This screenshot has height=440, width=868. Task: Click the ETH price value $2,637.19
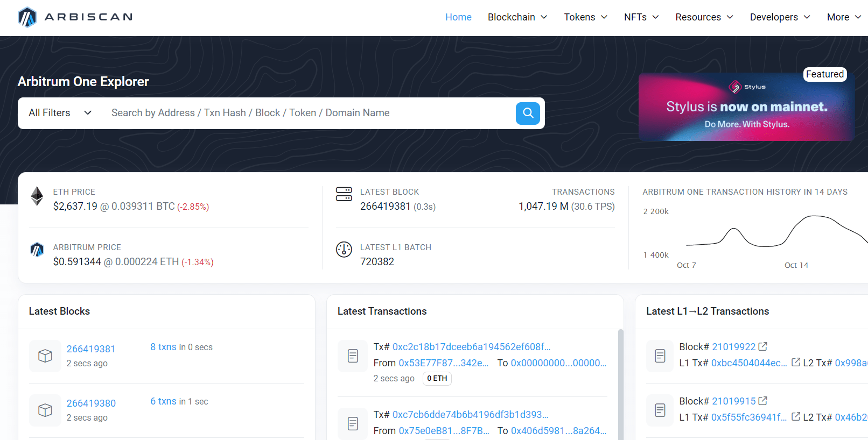click(x=75, y=207)
